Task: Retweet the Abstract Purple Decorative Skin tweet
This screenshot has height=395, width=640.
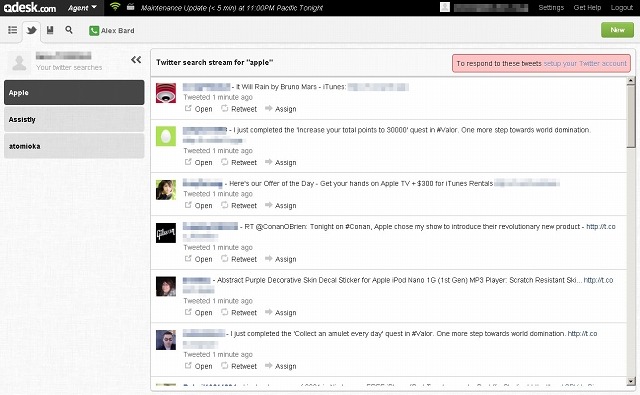Action: click(239, 313)
